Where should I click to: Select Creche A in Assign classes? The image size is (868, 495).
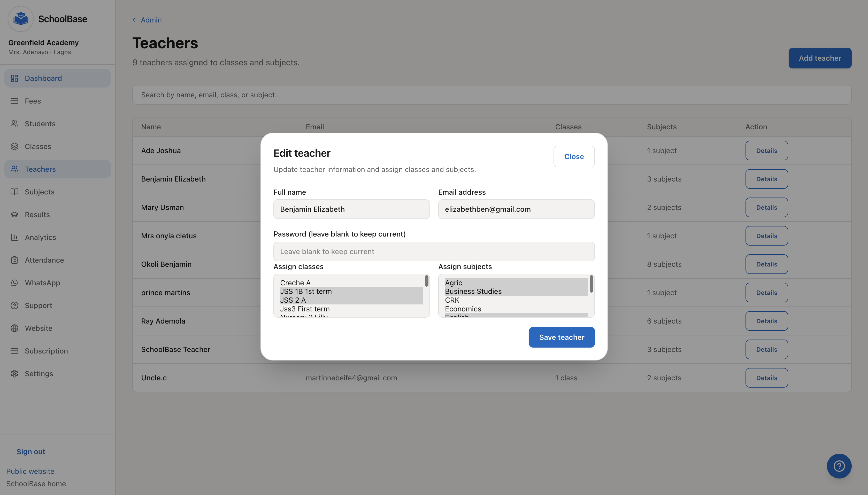[351, 283]
